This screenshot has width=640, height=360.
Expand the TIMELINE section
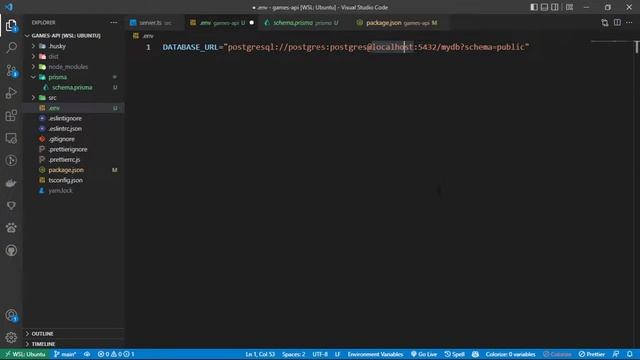pos(73,344)
